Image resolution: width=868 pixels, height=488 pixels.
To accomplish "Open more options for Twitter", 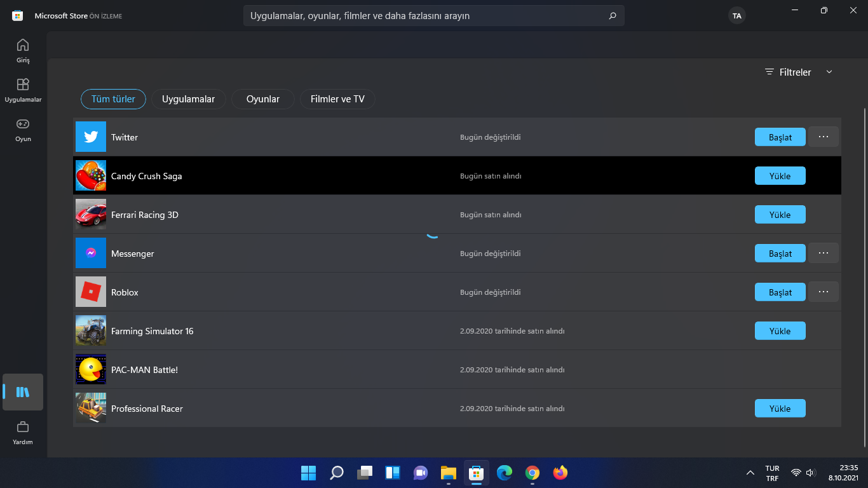I will click(x=824, y=137).
